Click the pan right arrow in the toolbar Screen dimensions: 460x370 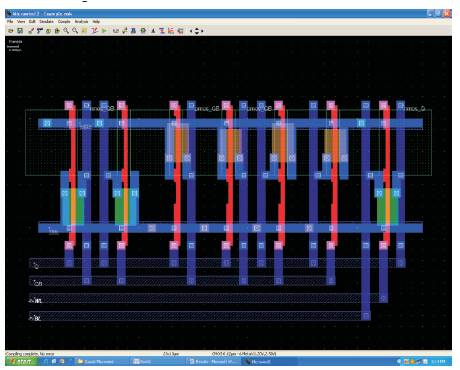(x=202, y=31)
